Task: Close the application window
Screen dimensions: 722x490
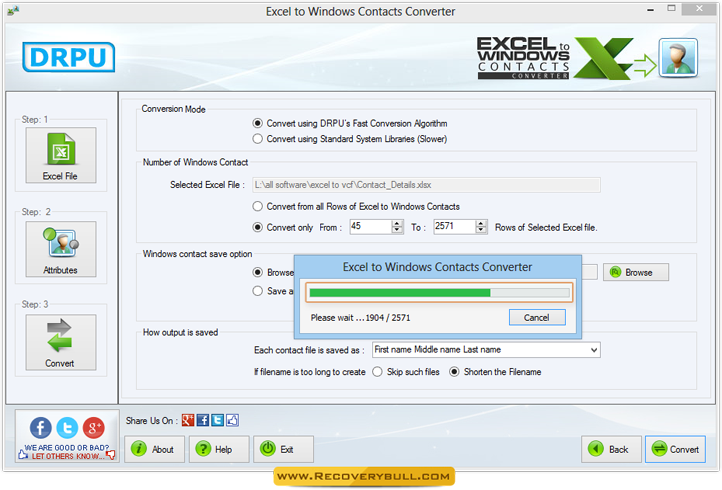Action: 699,9
